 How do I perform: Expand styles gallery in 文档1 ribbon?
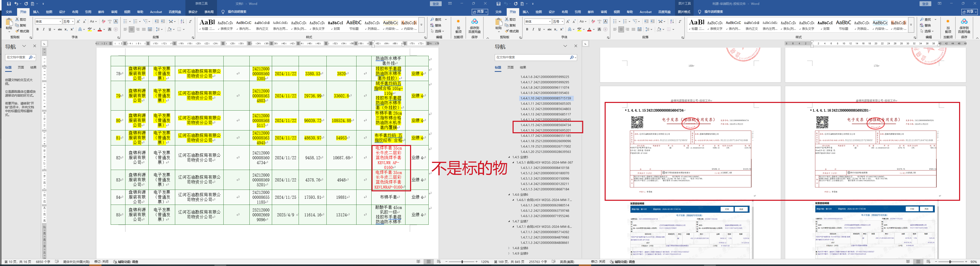[x=422, y=25]
